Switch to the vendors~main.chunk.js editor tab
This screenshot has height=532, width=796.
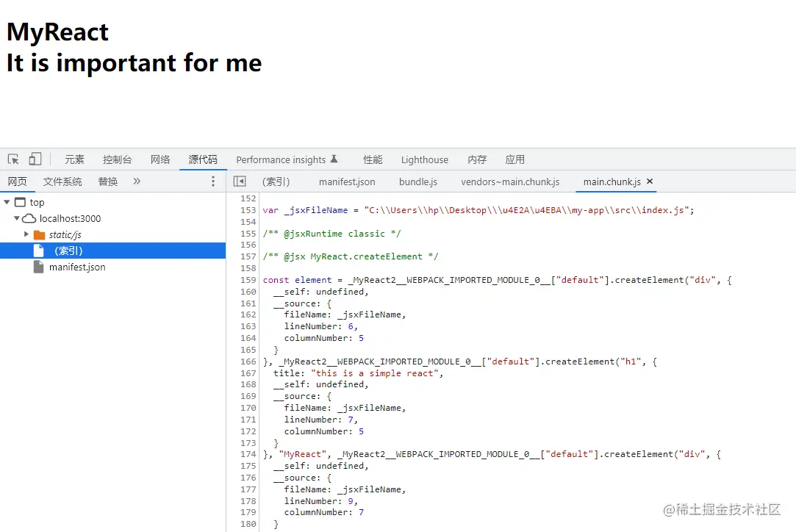(510, 181)
